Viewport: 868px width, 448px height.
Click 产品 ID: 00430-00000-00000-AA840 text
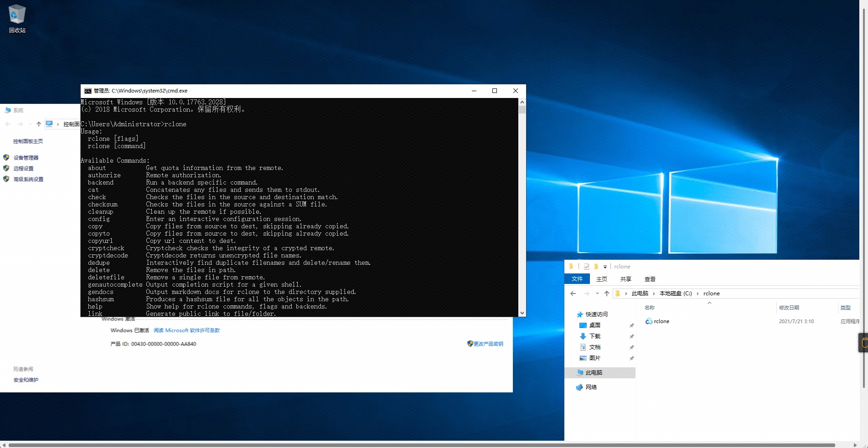click(153, 344)
